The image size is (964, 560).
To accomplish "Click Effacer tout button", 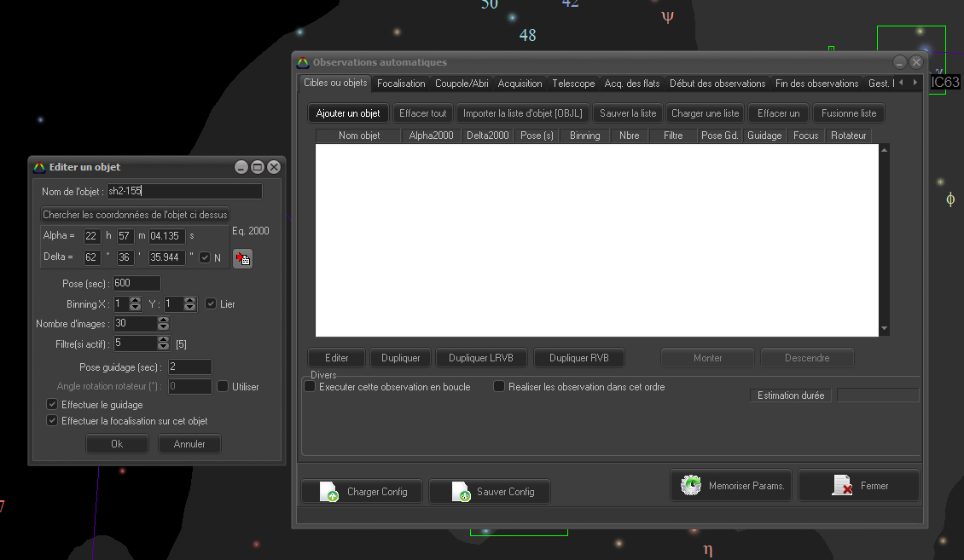I will coord(423,113).
